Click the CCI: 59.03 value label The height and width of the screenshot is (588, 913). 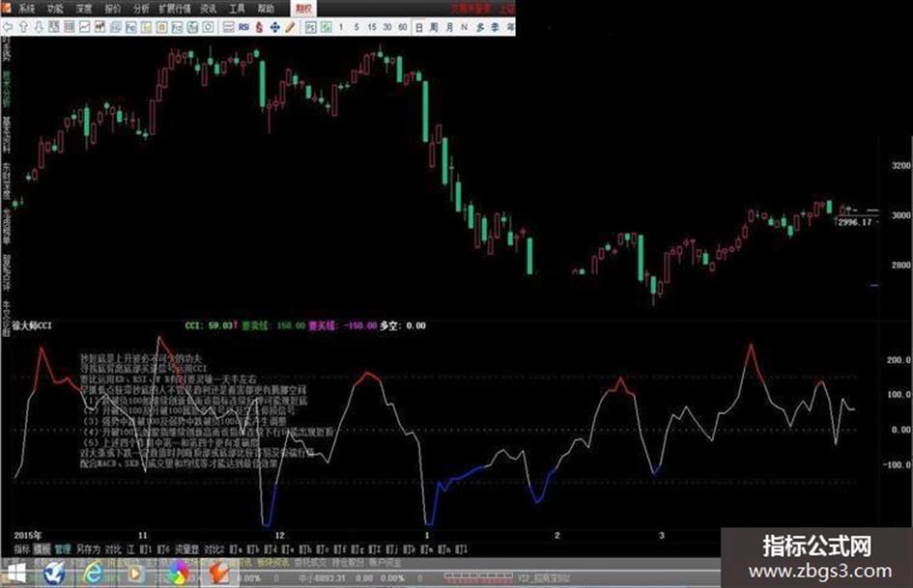click(x=209, y=325)
